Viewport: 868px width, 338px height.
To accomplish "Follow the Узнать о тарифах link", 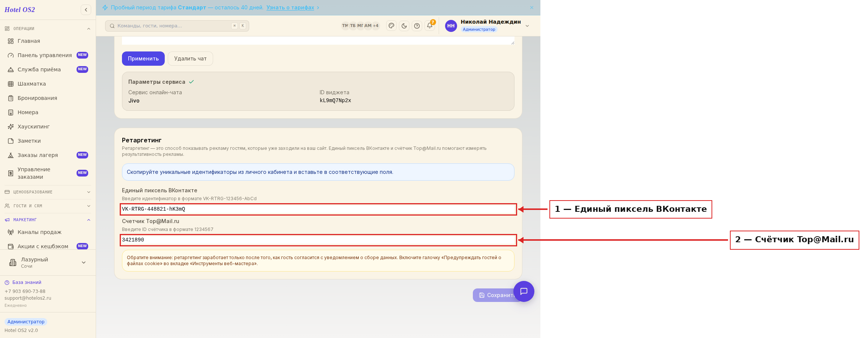I will 290,8.
